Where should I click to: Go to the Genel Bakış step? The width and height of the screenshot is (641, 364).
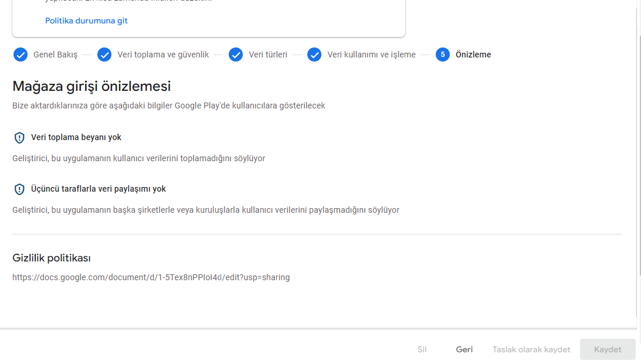click(x=55, y=55)
